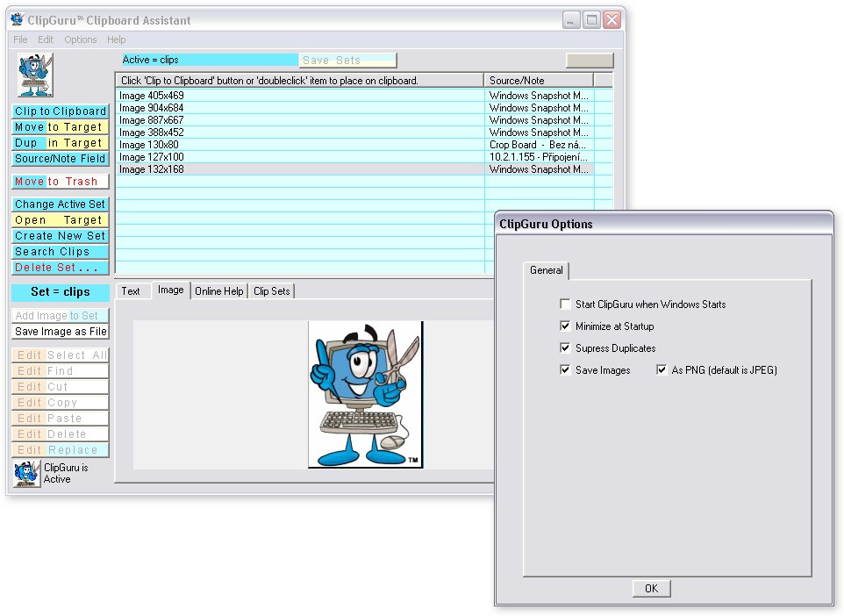
Task: Click the Edit Delete button
Action: 61,434
